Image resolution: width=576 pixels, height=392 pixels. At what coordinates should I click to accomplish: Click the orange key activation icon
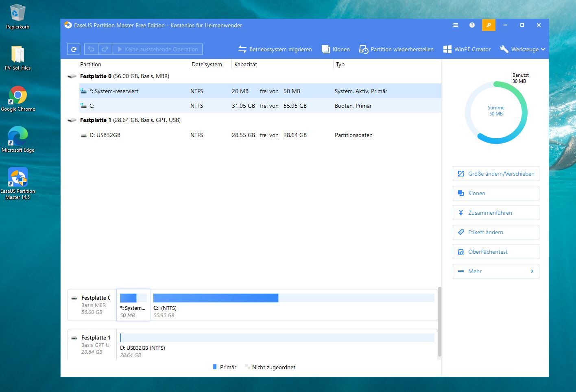tap(489, 25)
